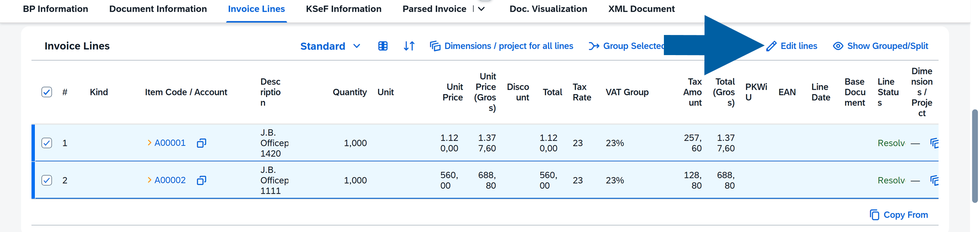
Task: Click the Edit lines button
Action: point(792,46)
